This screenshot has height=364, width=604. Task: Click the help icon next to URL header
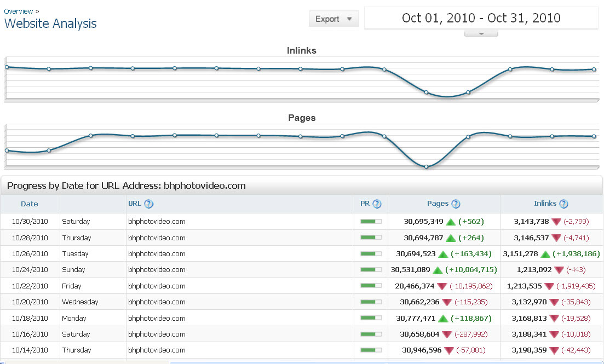tap(148, 204)
